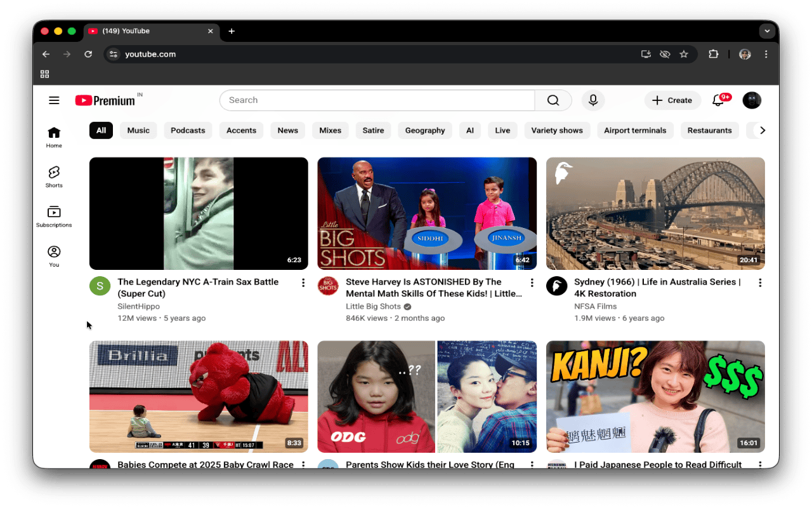This screenshot has height=508, width=812.
Task: Open Parents Show Kids their Love Story title
Action: coord(430,464)
